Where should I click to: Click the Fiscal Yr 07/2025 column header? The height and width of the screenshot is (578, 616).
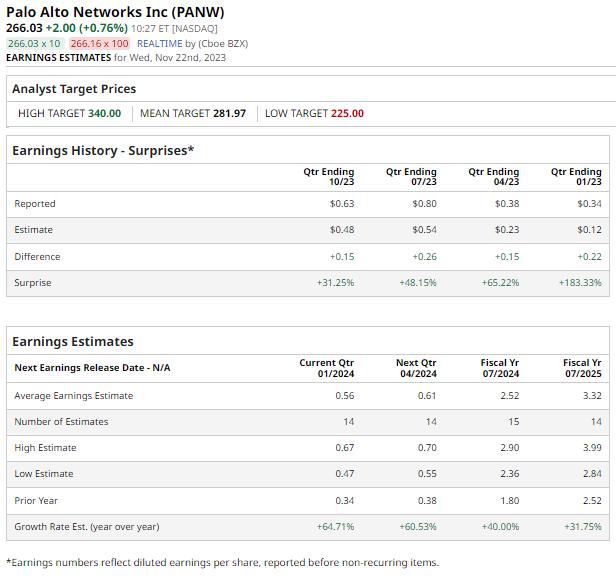pyautogui.click(x=582, y=368)
